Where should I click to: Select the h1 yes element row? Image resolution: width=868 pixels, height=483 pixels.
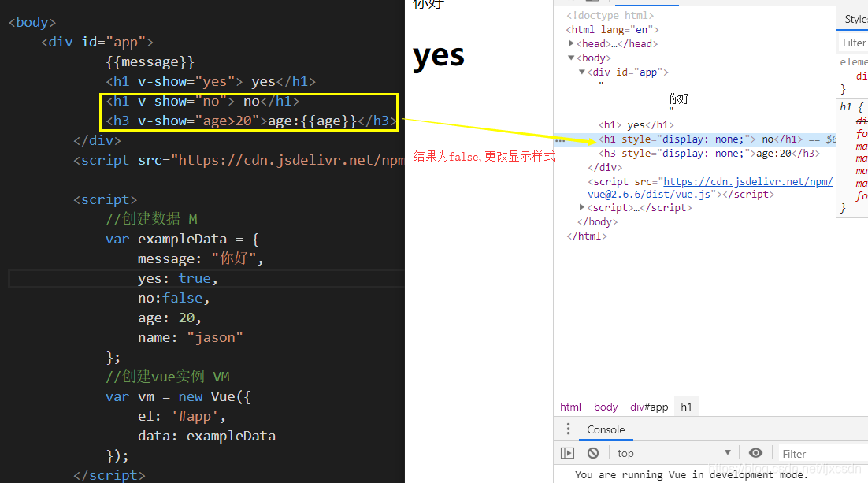point(636,125)
